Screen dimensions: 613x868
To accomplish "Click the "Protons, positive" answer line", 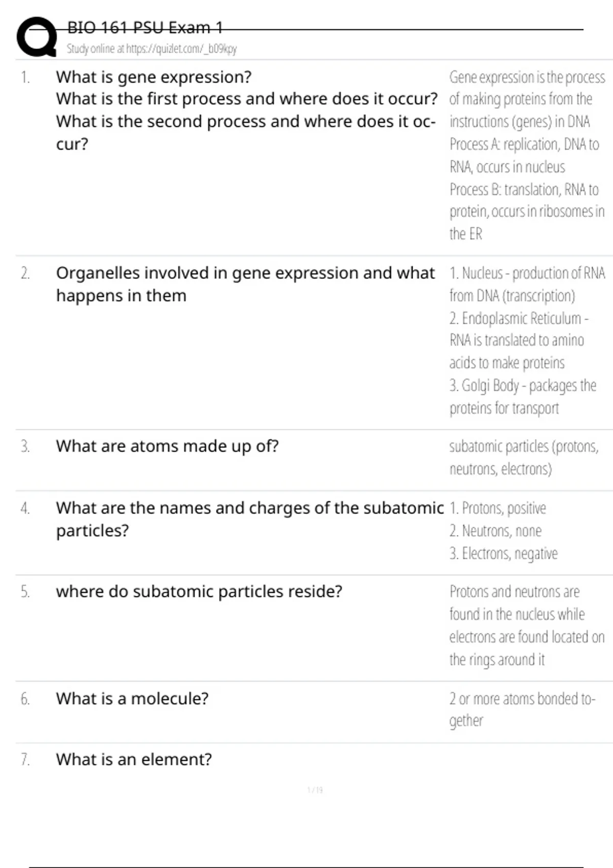I will click(498, 509).
